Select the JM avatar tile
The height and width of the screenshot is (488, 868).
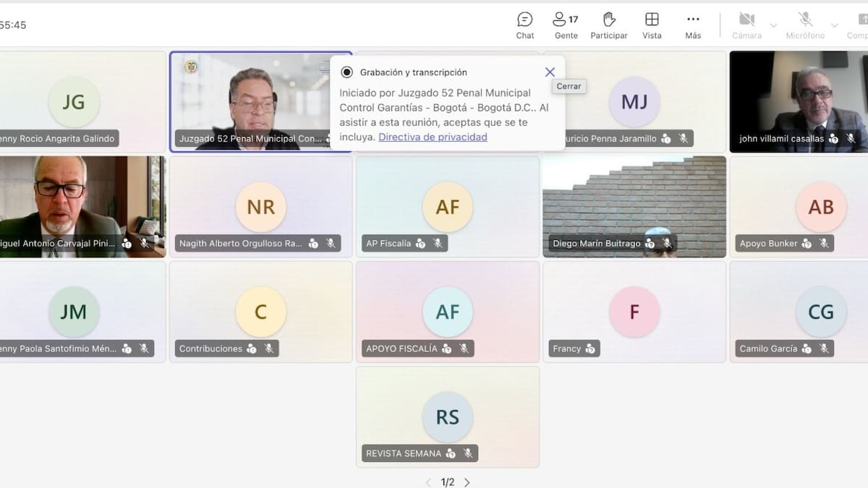pyautogui.click(x=73, y=312)
